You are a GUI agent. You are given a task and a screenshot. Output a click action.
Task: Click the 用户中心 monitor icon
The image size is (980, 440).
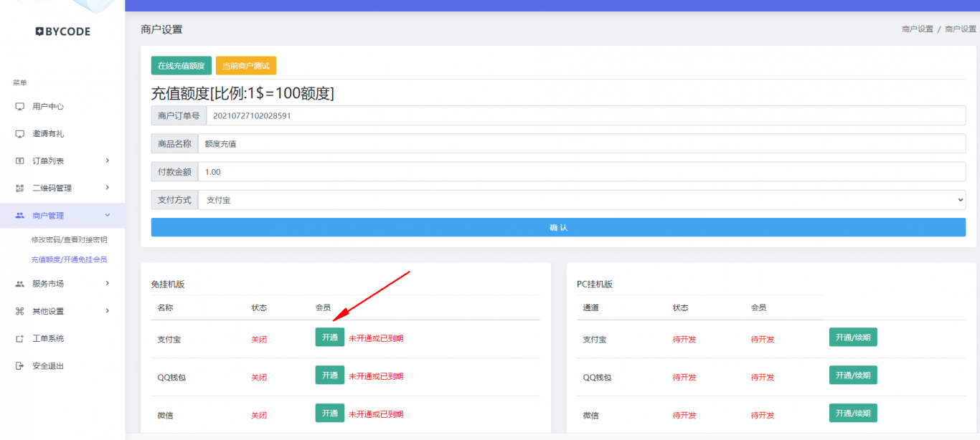(19, 107)
